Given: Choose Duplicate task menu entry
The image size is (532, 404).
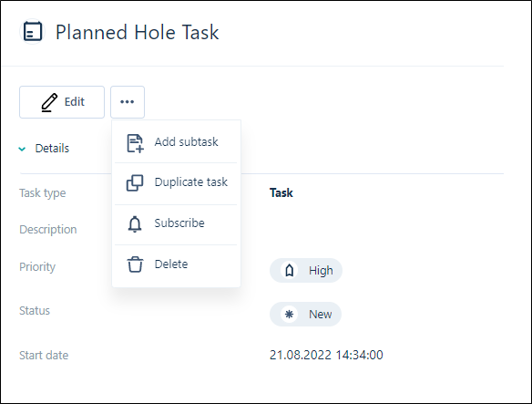Looking at the screenshot, I should tap(176, 183).
